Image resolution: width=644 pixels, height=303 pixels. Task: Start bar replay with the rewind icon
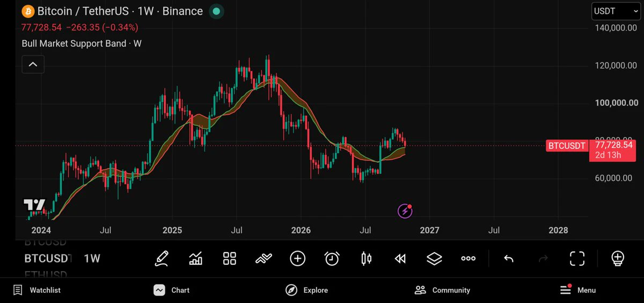pos(400,258)
